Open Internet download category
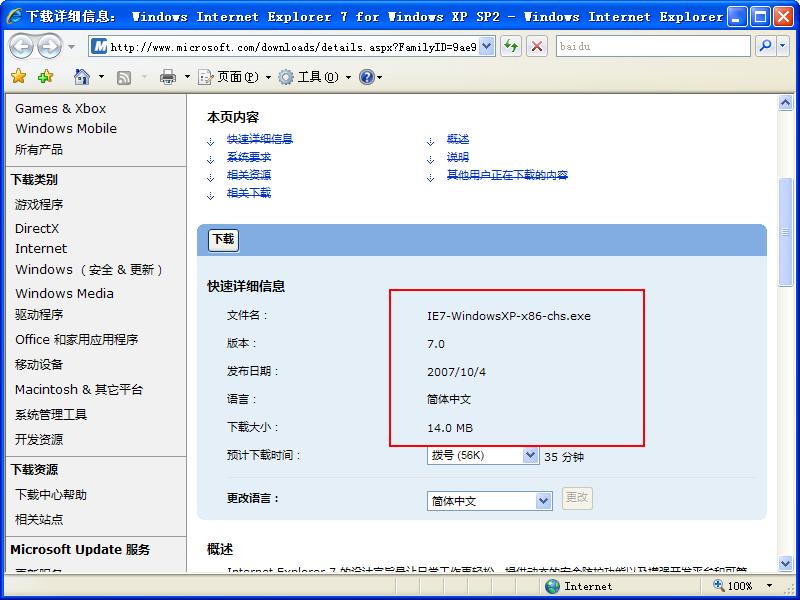 (41, 248)
